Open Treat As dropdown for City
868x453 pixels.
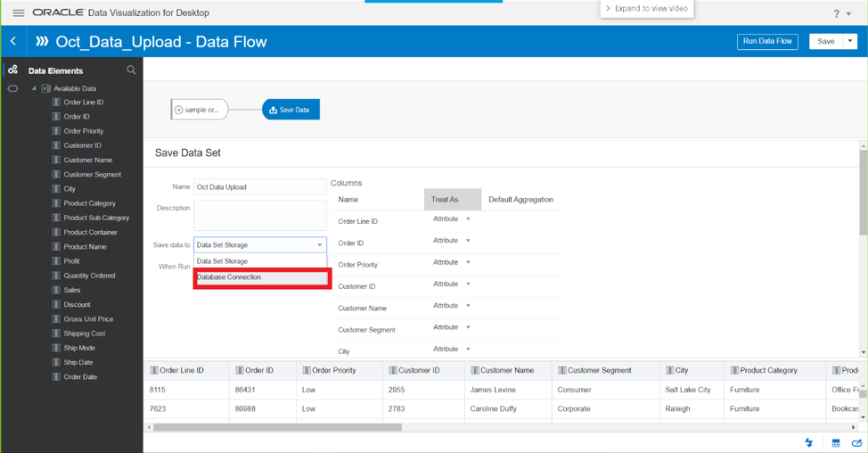469,349
